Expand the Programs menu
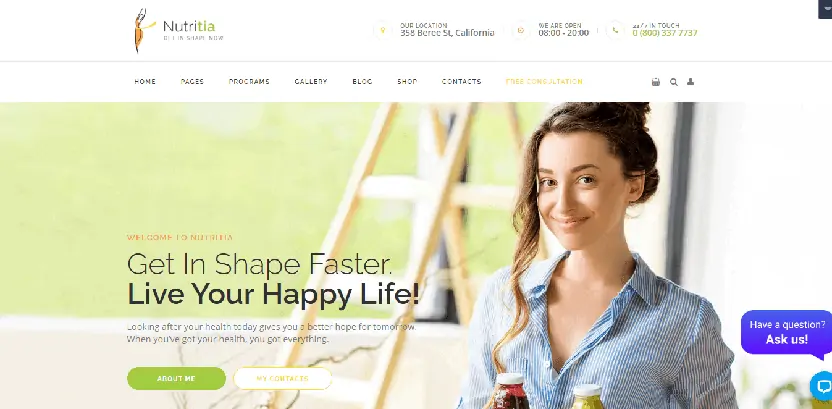This screenshot has height=409, width=832. coord(249,82)
